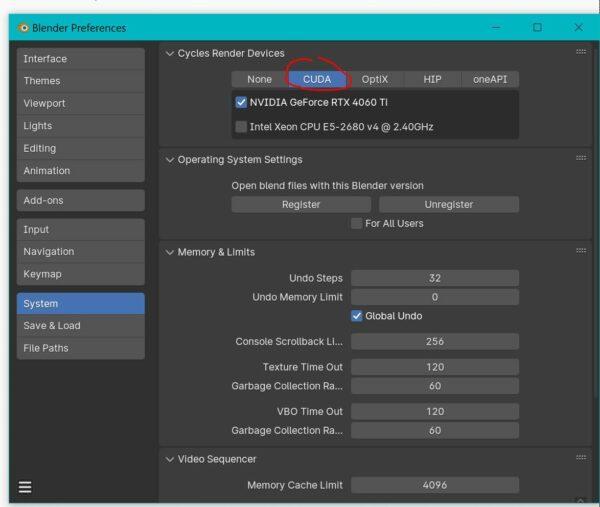The width and height of the screenshot is (600, 507).
Task: Grab the Cycles Render Devices panel grip
Action: (580, 52)
